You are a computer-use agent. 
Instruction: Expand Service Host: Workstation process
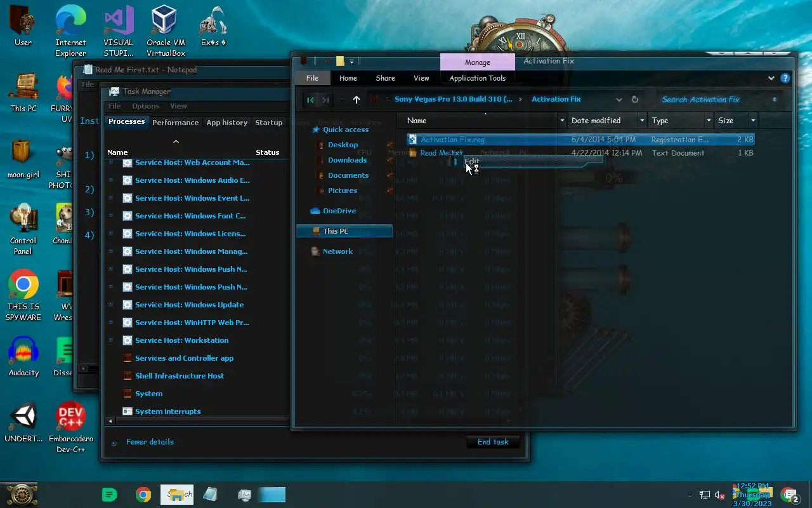point(111,340)
